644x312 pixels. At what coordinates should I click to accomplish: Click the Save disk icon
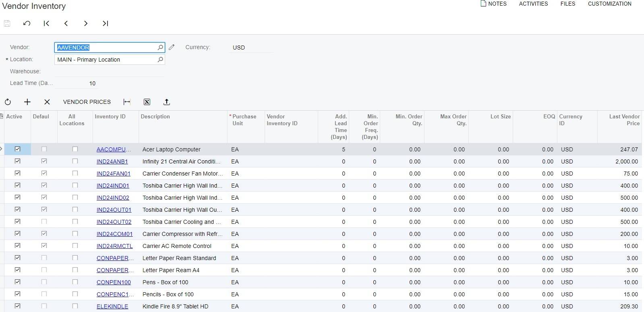(7, 23)
